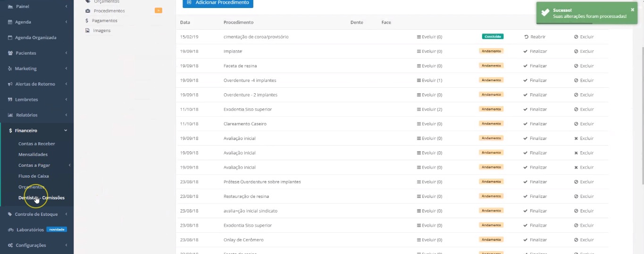Viewport: 644px width, 254px height.
Task: Click the Configurações gears icon
Action: pos(10,246)
